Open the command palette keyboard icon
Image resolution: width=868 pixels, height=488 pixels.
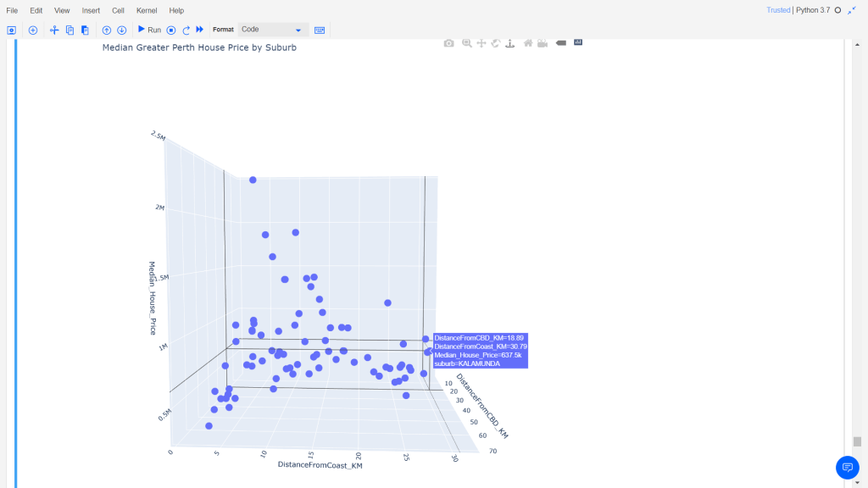click(320, 30)
